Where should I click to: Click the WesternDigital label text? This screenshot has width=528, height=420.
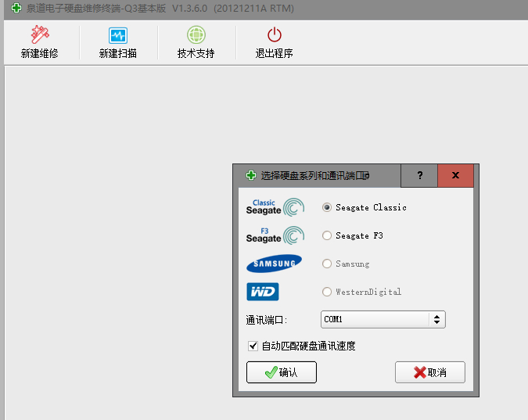point(368,292)
